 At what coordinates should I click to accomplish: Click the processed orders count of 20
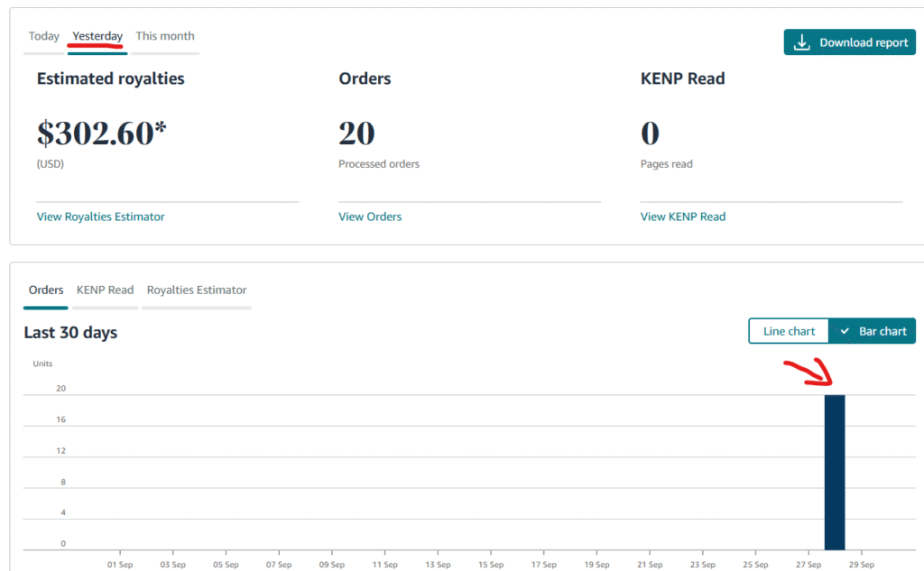[356, 134]
